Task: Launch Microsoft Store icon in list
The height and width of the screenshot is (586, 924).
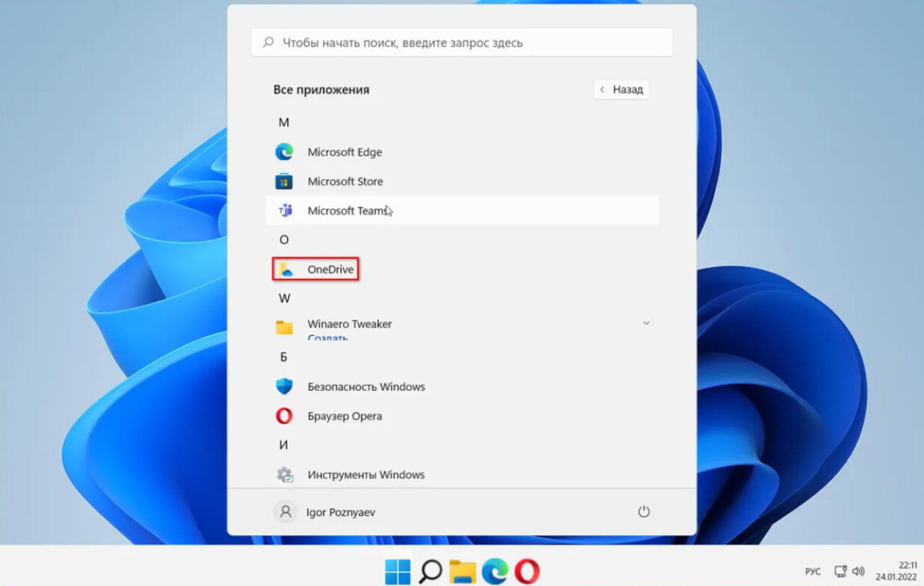Action: click(x=284, y=182)
